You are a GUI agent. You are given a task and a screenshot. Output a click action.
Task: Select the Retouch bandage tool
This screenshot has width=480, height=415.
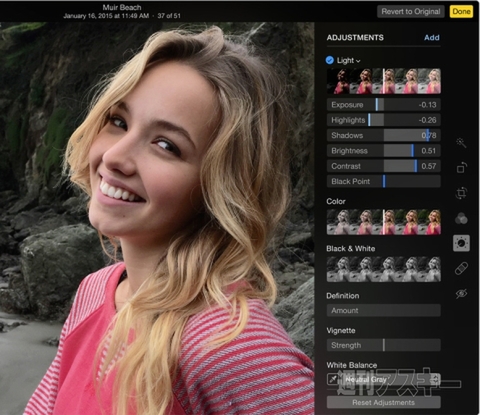coord(461,268)
